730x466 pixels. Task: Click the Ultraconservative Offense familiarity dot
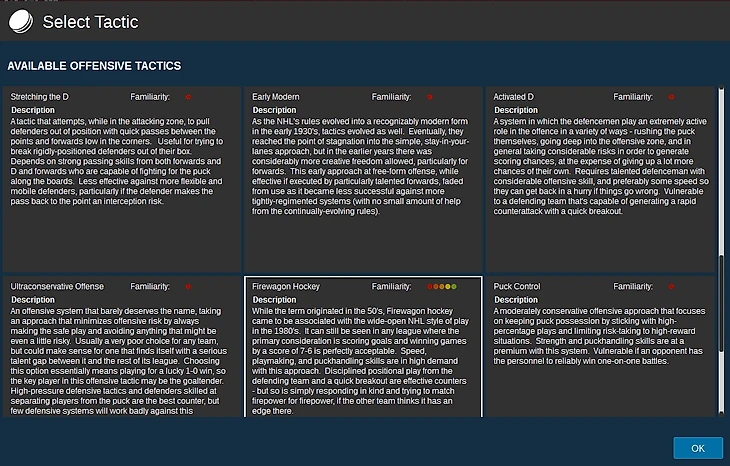click(x=187, y=287)
